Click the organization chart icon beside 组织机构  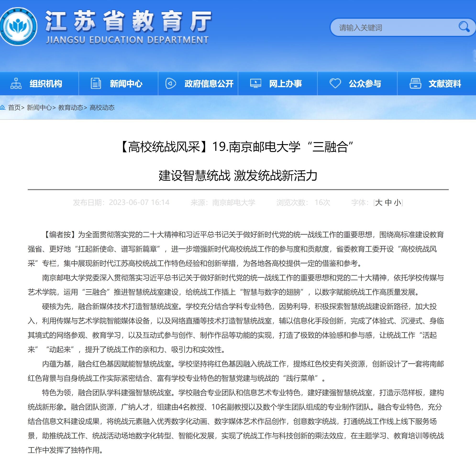pyautogui.click(x=16, y=84)
